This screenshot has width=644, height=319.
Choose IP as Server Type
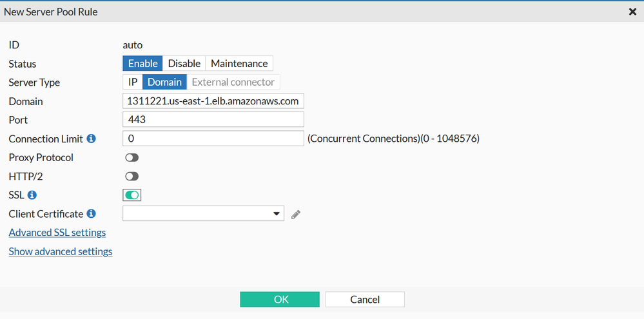[132, 82]
